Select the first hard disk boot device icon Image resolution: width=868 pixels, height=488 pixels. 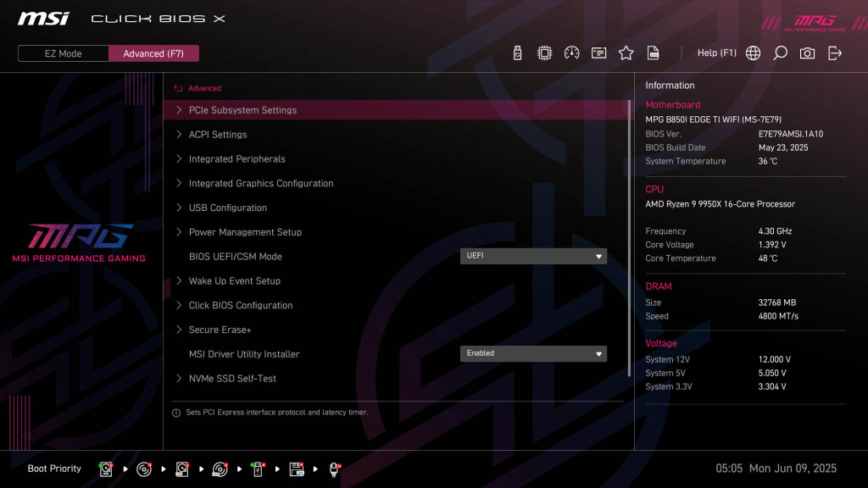tap(106, 469)
